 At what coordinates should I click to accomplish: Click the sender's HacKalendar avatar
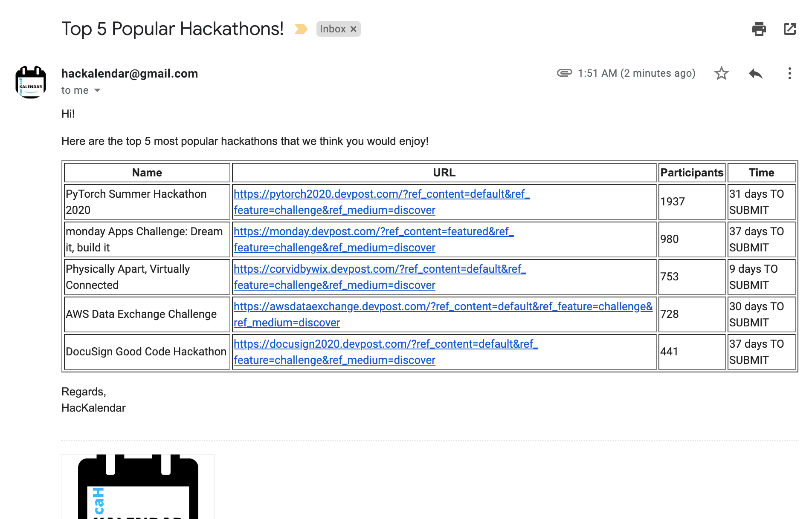coord(31,82)
